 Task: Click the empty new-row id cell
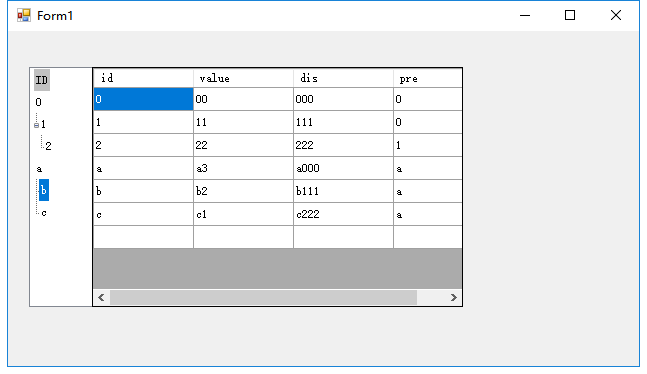click(x=143, y=237)
